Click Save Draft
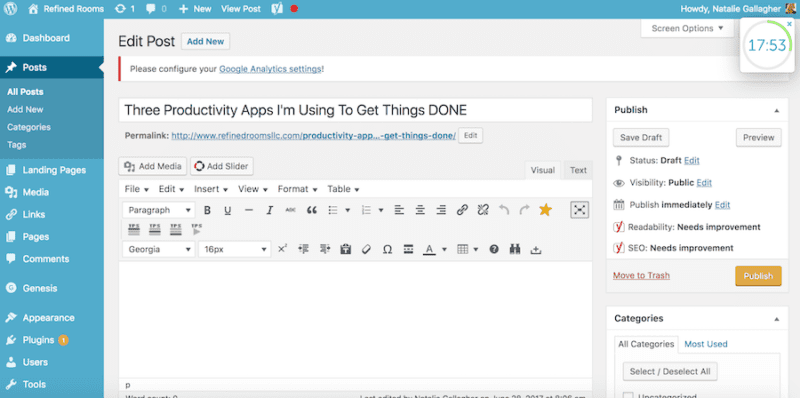This screenshot has height=398, width=800. [x=641, y=137]
